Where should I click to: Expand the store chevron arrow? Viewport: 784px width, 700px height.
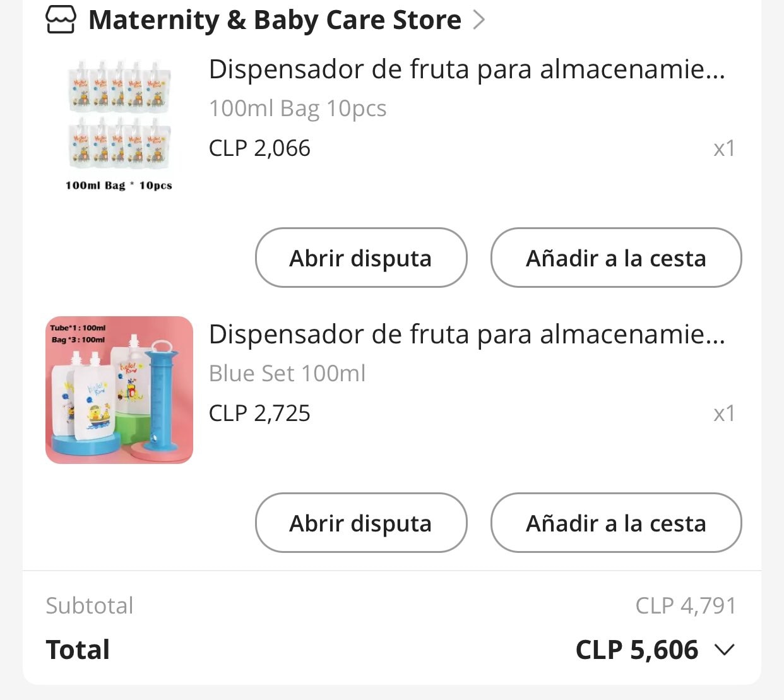479,20
